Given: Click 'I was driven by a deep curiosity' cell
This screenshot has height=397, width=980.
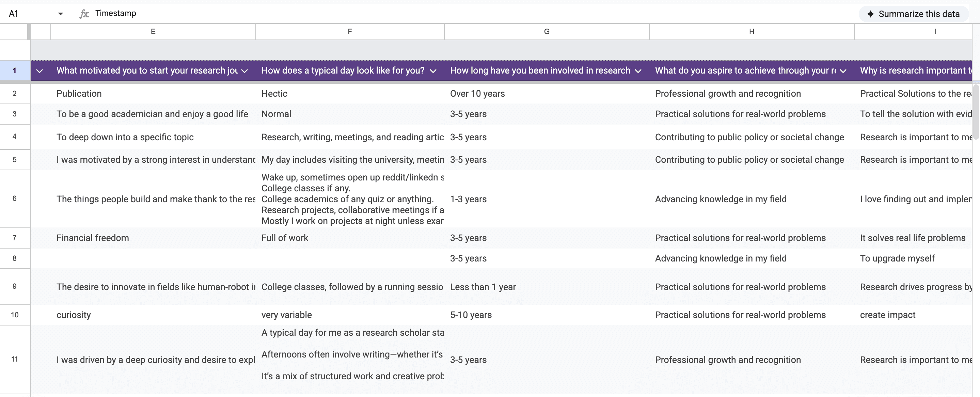Looking at the screenshot, I should click(x=153, y=360).
